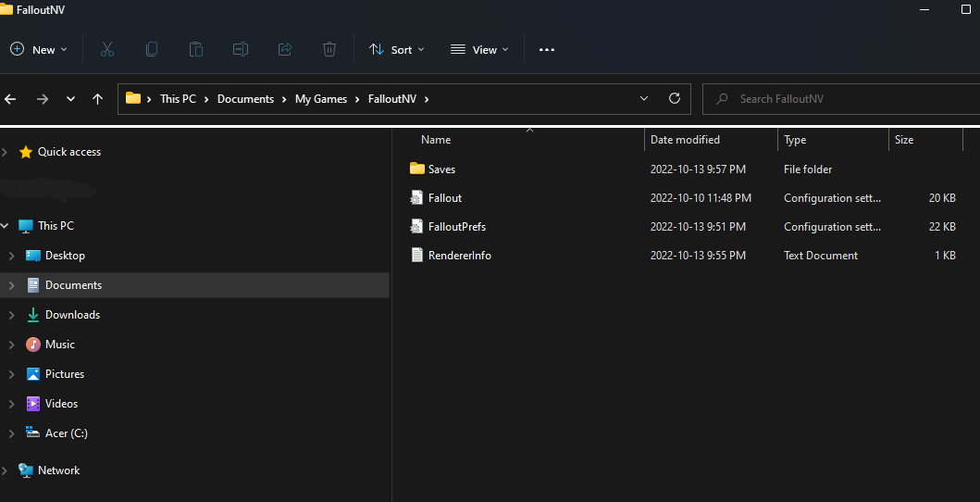980x502 pixels.
Task: Select the Saves folder name
Action: [441, 169]
